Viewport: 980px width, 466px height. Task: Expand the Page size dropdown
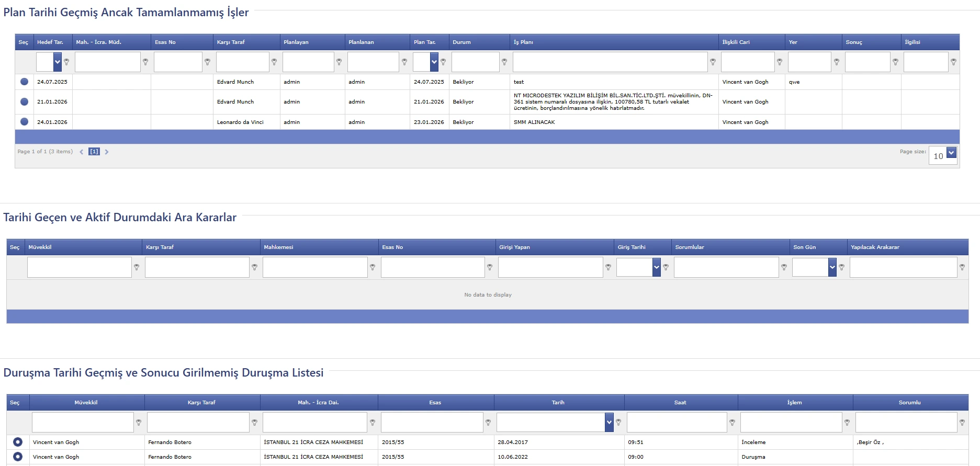pyautogui.click(x=951, y=153)
